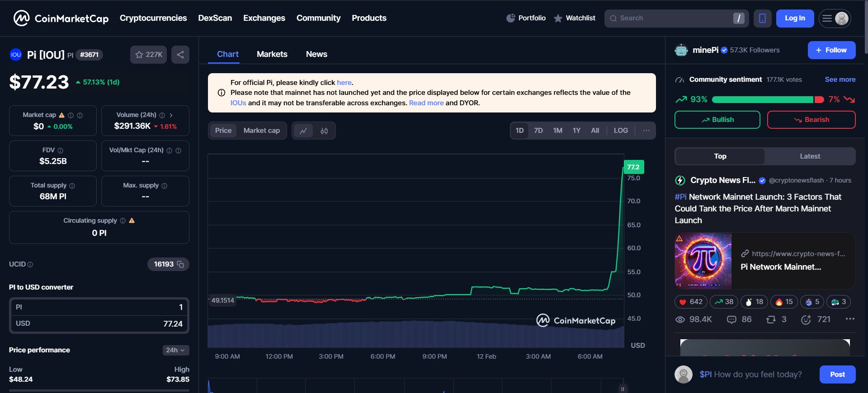Image resolution: width=868 pixels, height=393 pixels.
Task: Toggle chart to Market cap view
Action: [x=262, y=131]
